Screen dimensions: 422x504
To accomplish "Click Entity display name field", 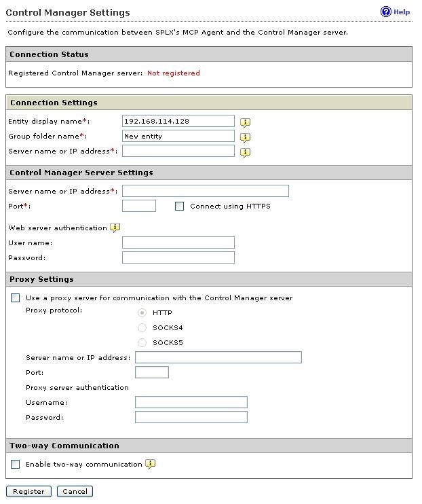I will pyautogui.click(x=178, y=121).
